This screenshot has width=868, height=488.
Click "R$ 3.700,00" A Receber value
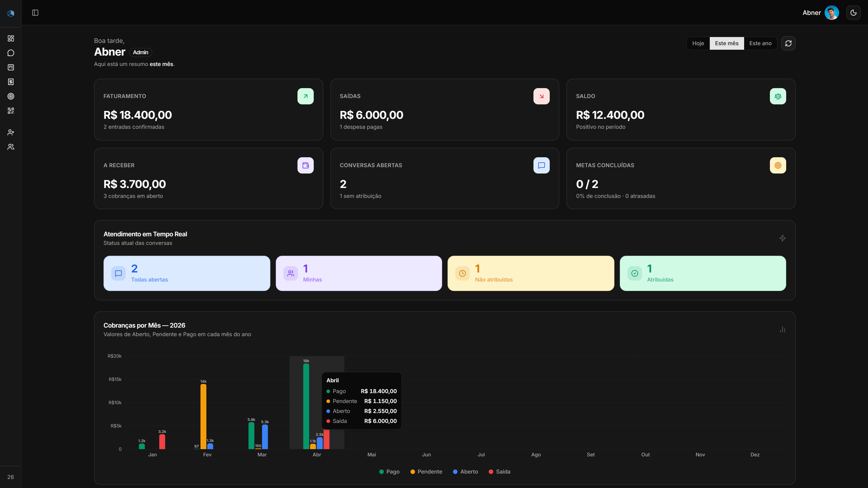[134, 184]
